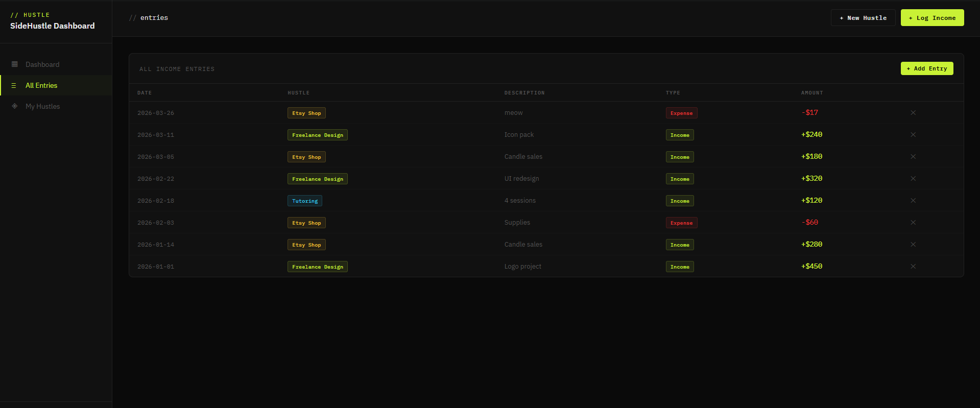The image size is (980, 408).
Task: Click the 'meow' description
Action: point(514,113)
